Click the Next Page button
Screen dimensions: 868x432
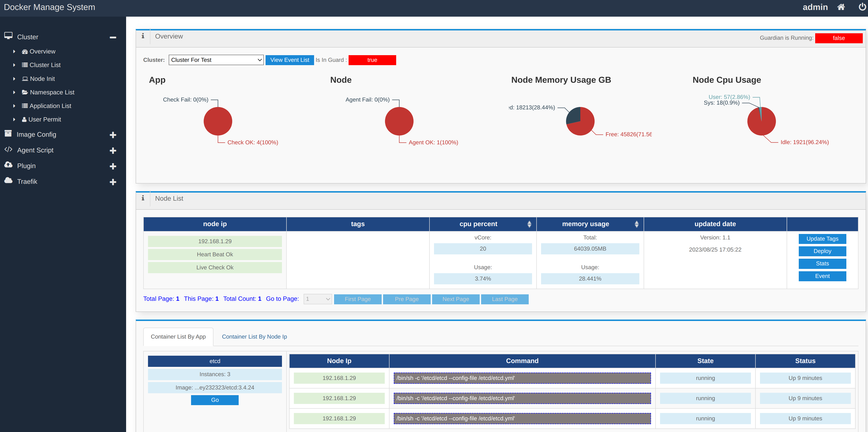[456, 299]
